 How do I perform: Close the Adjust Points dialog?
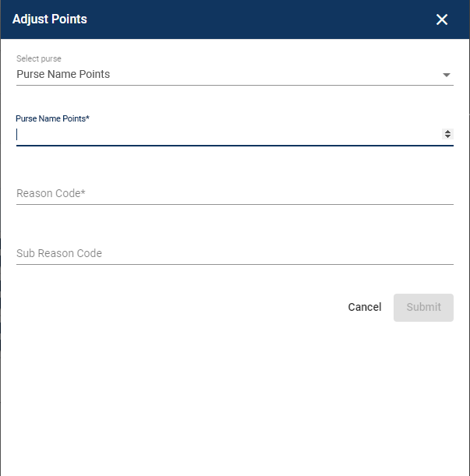coord(442,19)
